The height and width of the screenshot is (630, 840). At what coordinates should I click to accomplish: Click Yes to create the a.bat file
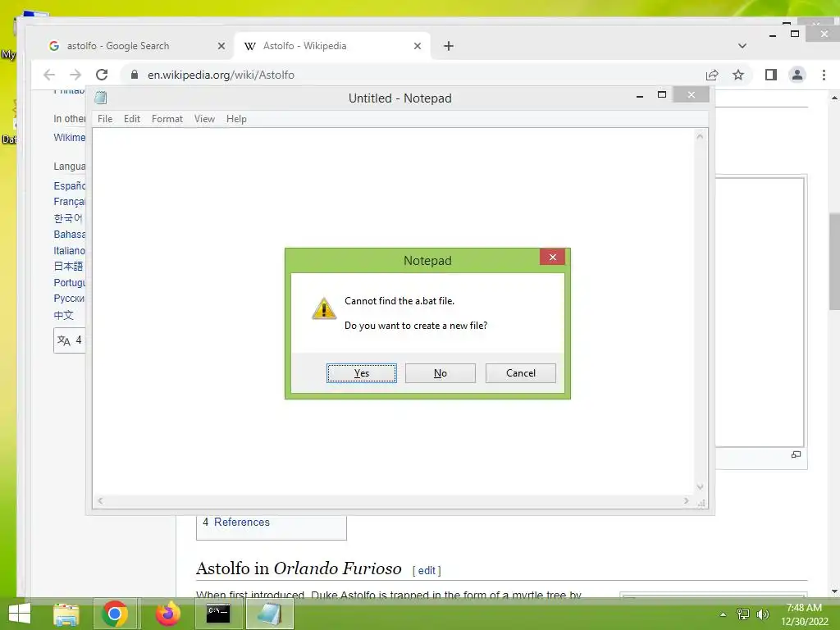pyautogui.click(x=362, y=373)
